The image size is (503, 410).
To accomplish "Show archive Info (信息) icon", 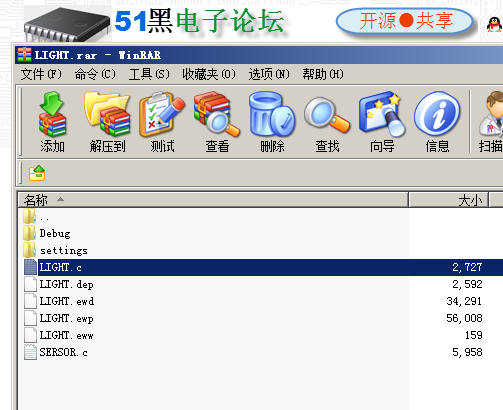I will (x=437, y=121).
